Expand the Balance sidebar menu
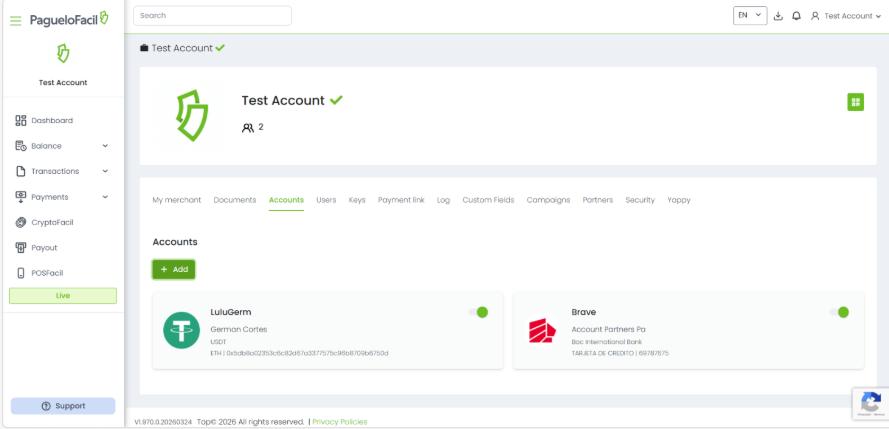 (62, 146)
